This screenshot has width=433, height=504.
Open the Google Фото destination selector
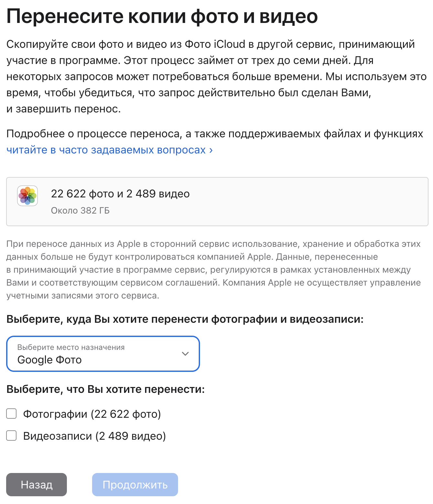point(103,354)
